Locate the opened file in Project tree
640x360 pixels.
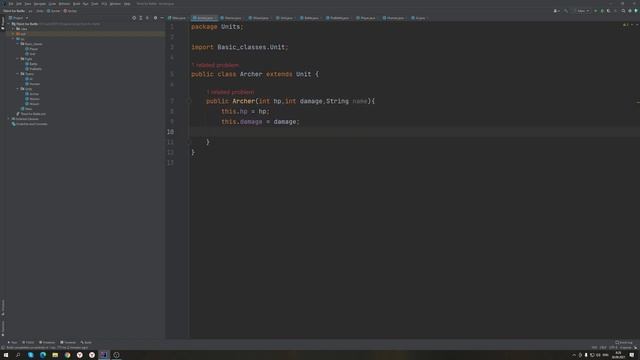134,18
